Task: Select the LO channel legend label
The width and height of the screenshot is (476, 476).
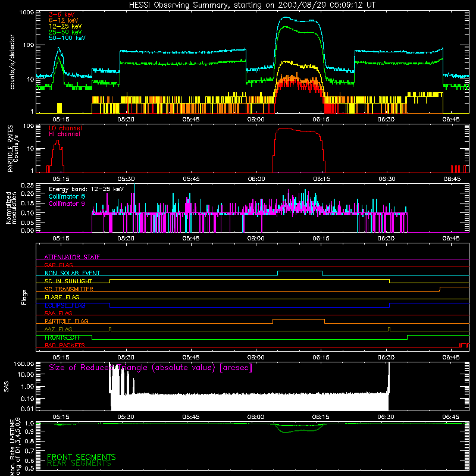Action: pyautogui.click(x=65, y=128)
